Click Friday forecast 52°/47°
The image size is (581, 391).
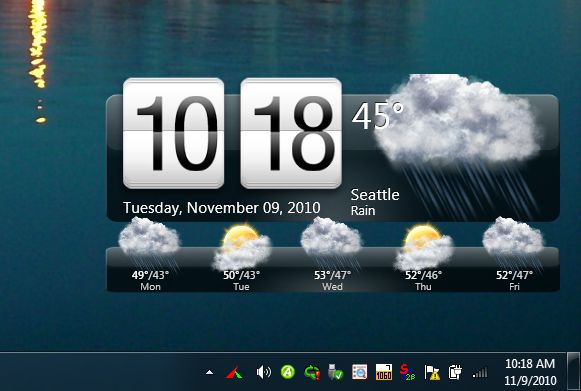click(x=514, y=275)
